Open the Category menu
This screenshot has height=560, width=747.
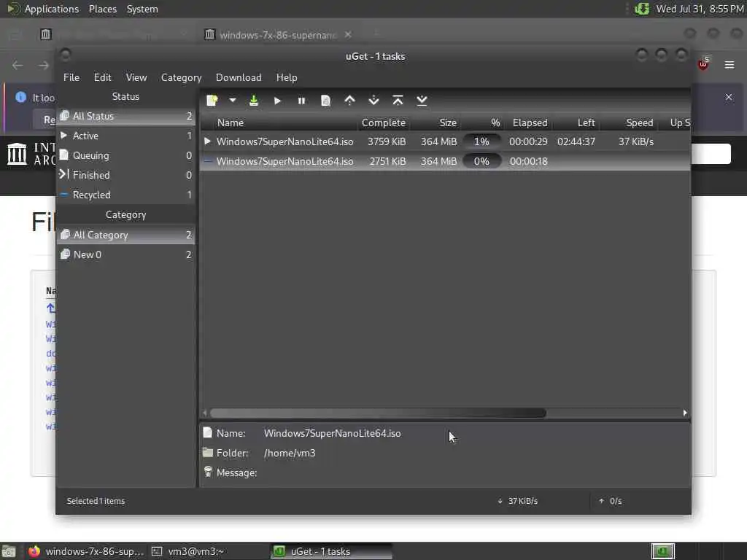[x=181, y=77]
